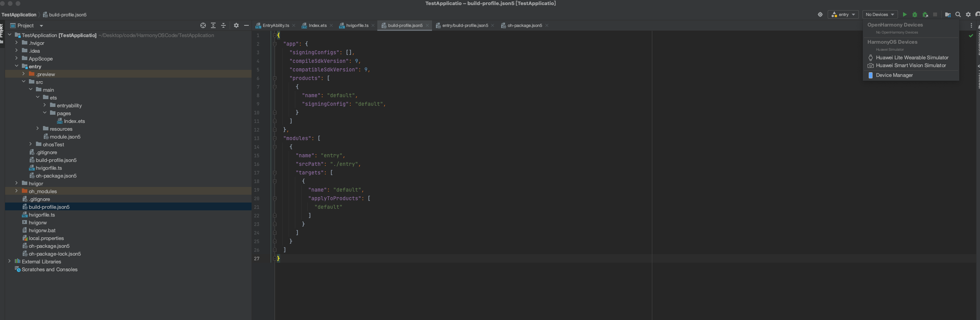This screenshot has height=320, width=980.
Task: Click line number 27 in gutter
Action: (x=257, y=258)
